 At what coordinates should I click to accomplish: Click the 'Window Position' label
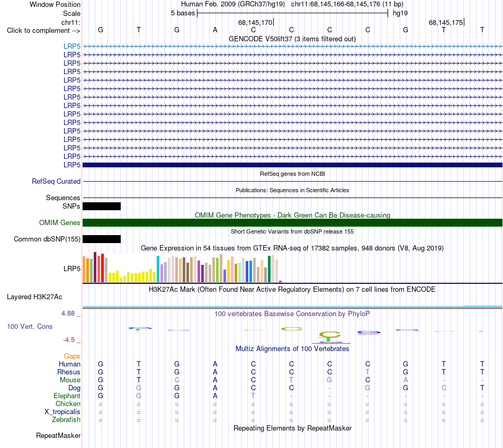point(55,4)
